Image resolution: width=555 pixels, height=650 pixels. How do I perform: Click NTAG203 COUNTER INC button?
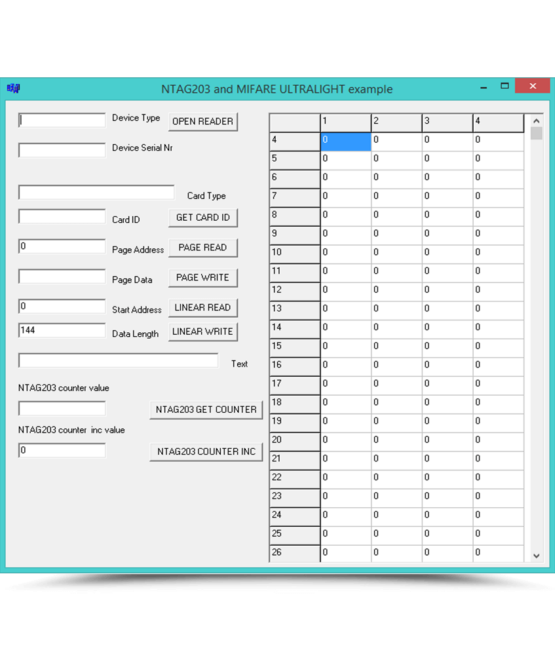206,451
